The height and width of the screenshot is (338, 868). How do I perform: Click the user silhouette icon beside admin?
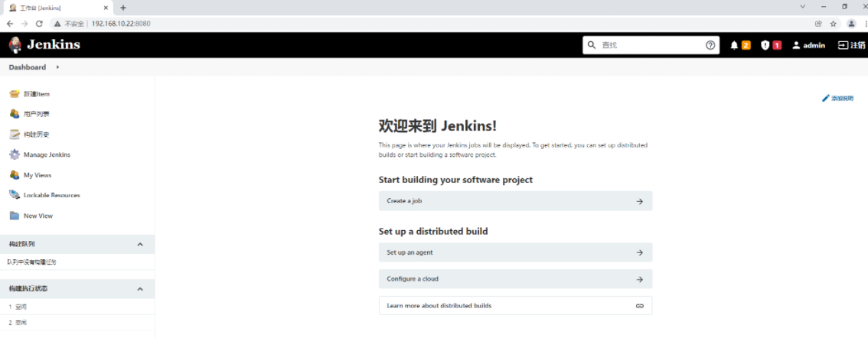pos(796,45)
